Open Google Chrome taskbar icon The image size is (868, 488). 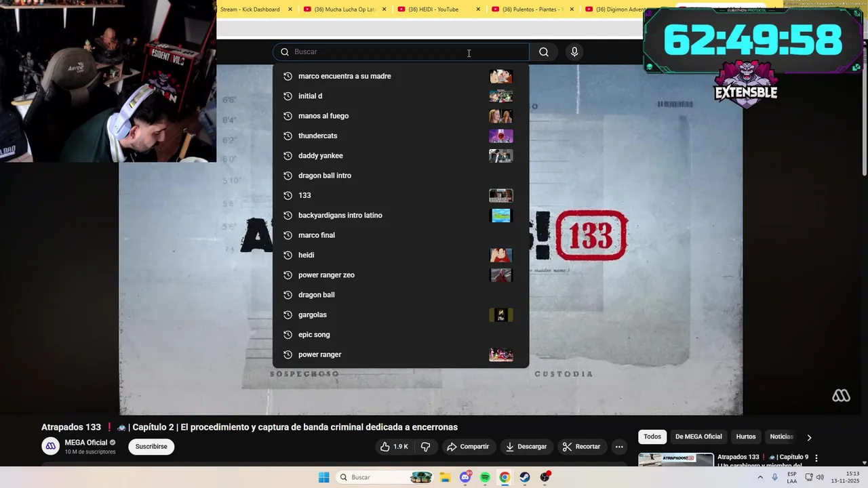[505, 477]
